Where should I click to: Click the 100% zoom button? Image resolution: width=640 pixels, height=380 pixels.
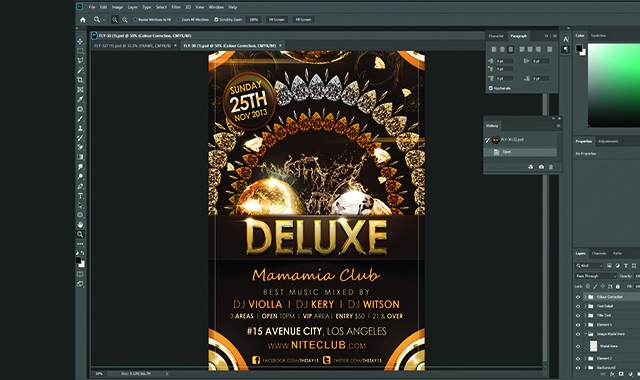click(253, 20)
